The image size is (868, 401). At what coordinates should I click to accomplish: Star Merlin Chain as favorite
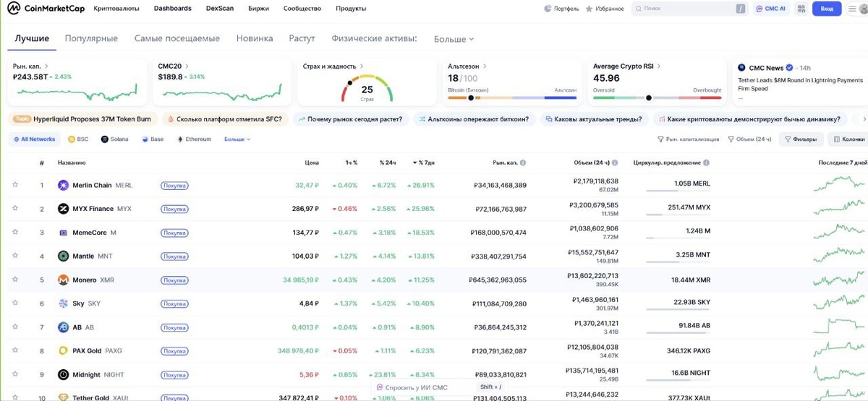tap(14, 185)
